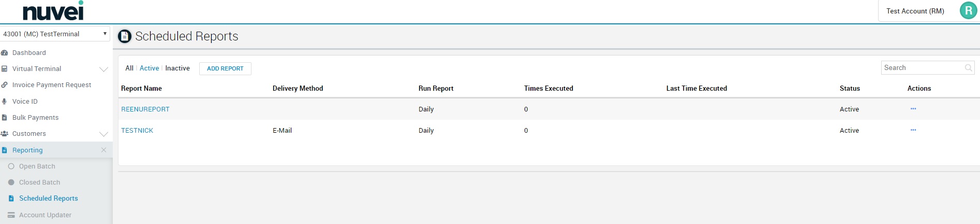Click the search magnifier icon
Viewport: 980px width, 224px height.
968,68
